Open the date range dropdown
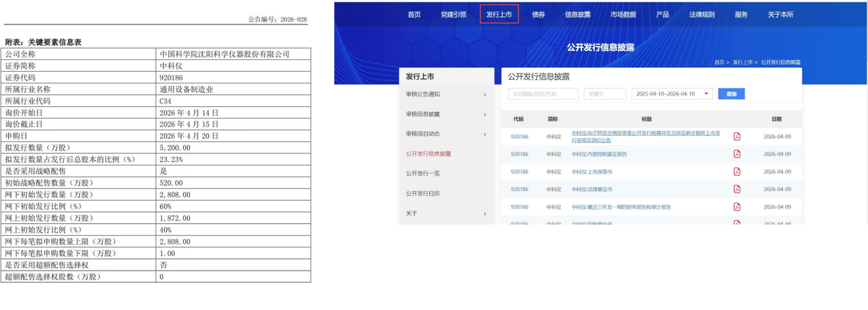868x310 pixels. coord(706,94)
